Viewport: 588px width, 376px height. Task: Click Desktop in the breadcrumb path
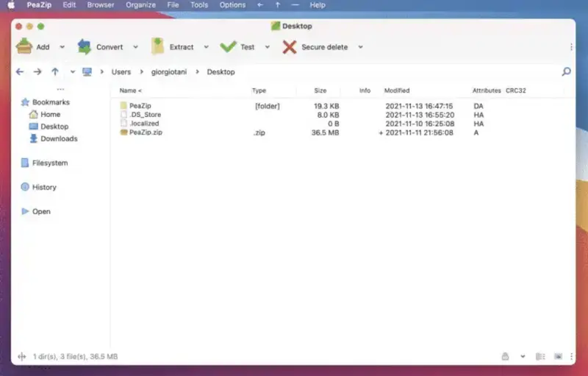click(221, 71)
